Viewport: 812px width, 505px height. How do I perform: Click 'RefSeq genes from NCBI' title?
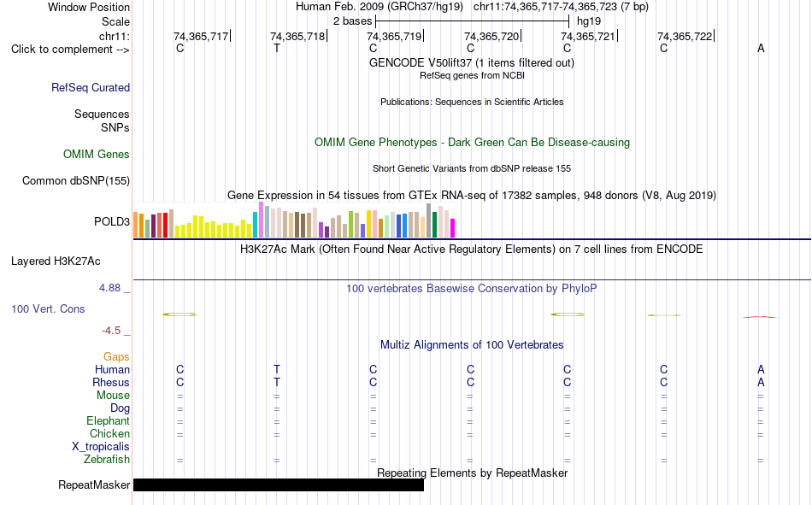pos(472,75)
